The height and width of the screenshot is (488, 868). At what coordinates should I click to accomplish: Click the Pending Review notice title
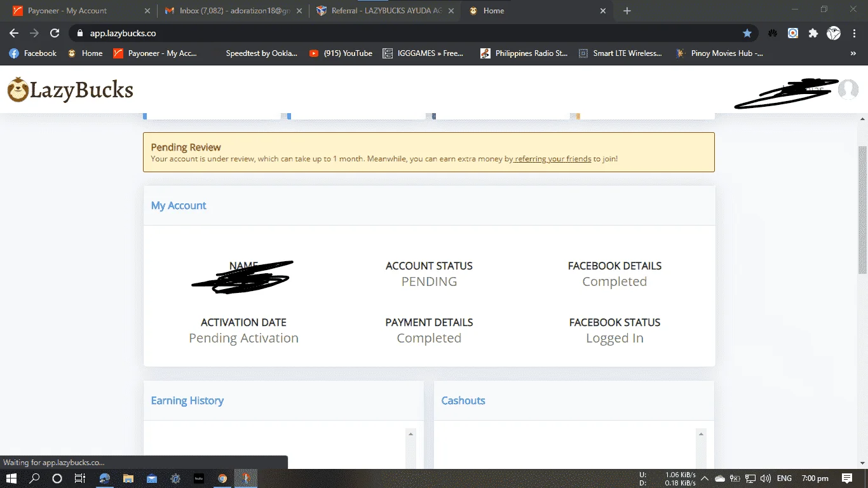coord(186,147)
